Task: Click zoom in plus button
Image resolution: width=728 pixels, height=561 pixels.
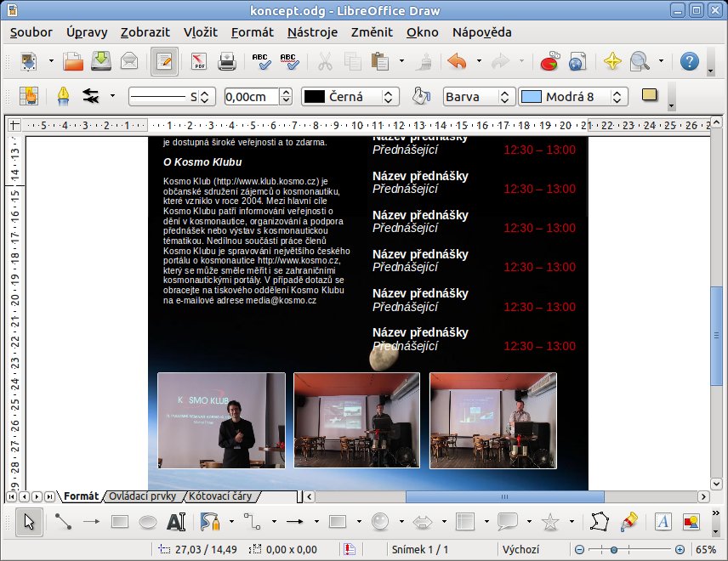Action: coord(680,550)
